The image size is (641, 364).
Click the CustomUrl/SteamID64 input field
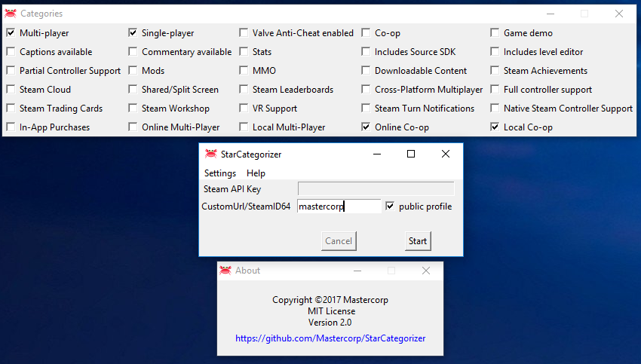pos(339,206)
